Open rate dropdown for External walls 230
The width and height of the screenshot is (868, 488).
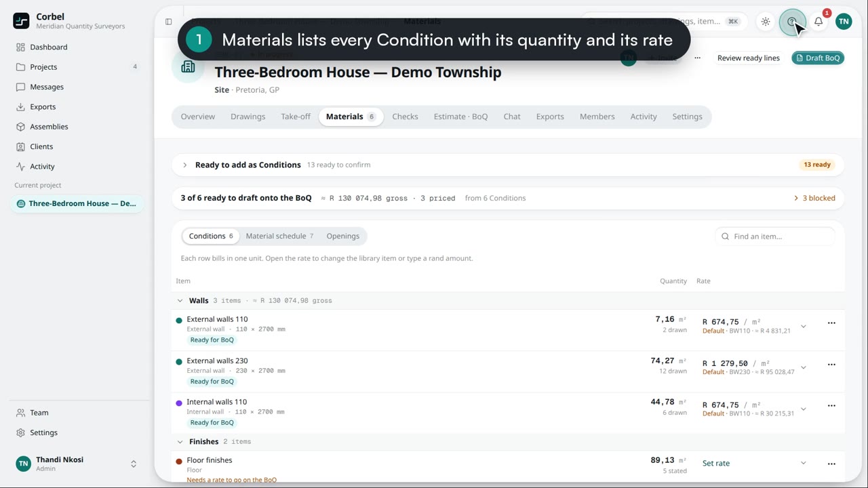pos(803,368)
